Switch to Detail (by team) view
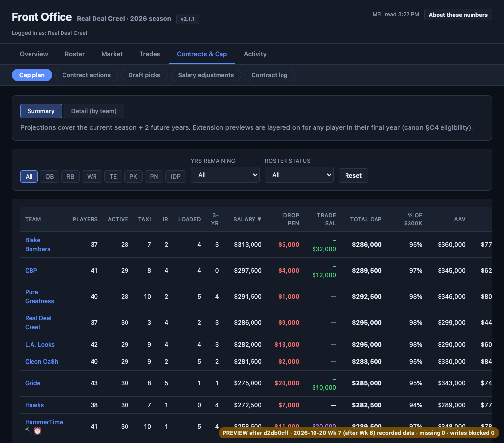Viewport: 504px width, 443px height. (x=94, y=111)
